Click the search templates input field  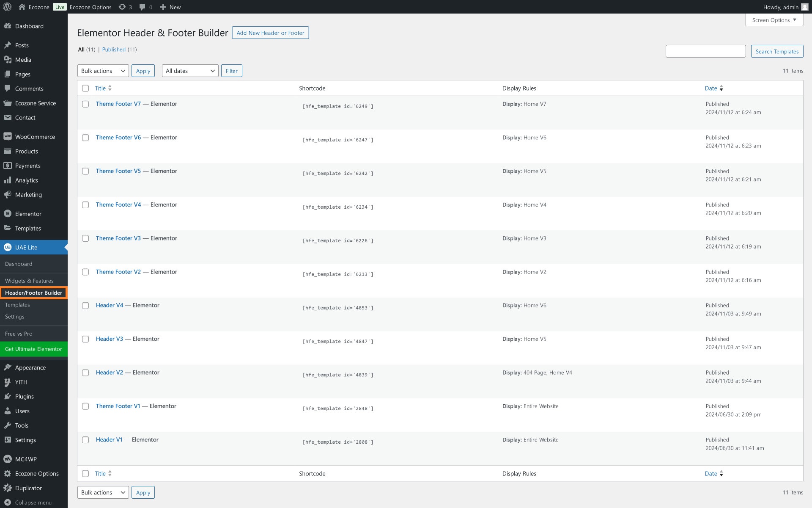(705, 51)
